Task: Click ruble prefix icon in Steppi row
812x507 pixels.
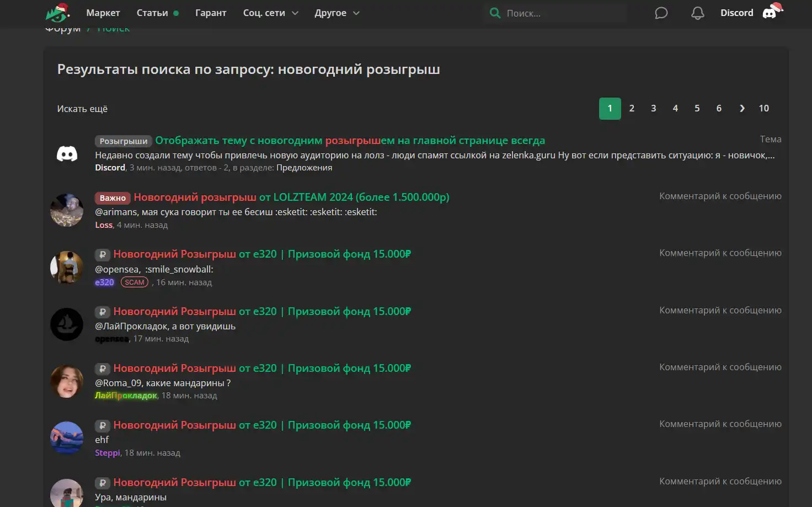Action: [103, 425]
